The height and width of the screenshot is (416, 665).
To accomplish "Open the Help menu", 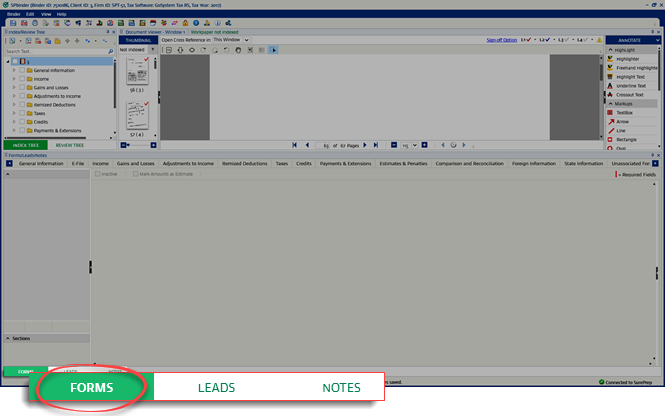I will [x=61, y=14].
